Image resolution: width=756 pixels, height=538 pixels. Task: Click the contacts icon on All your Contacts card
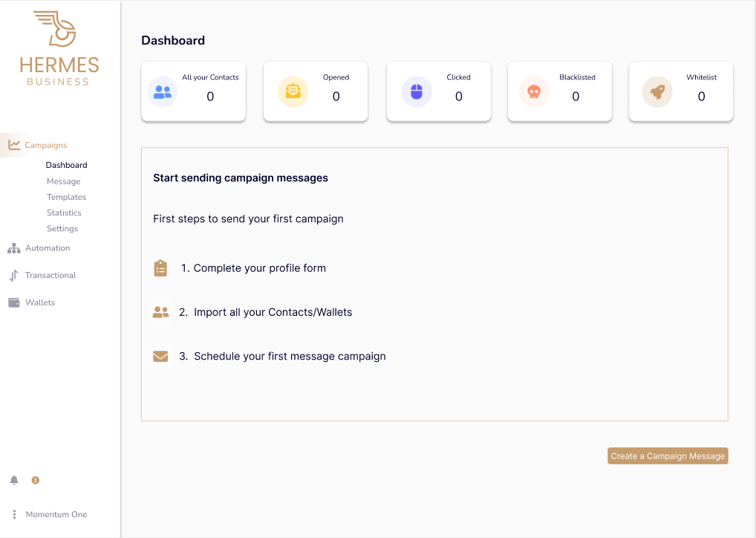tap(162, 91)
